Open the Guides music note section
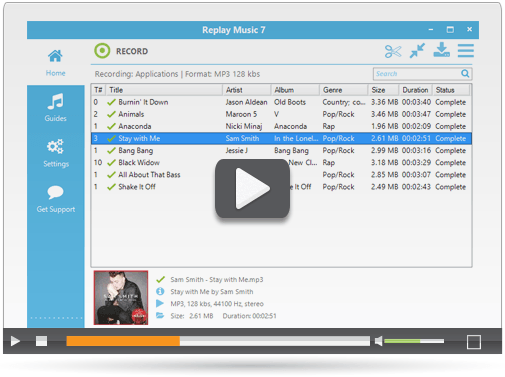 click(55, 108)
